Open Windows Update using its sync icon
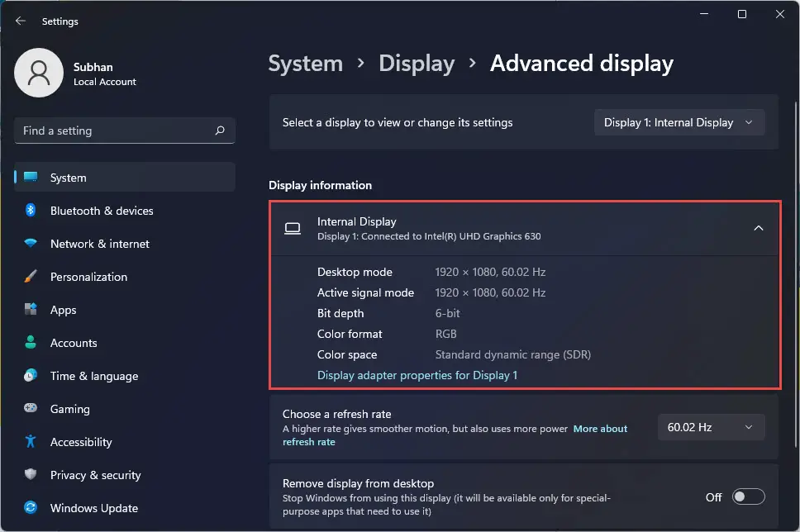The width and height of the screenshot is (800, 532). (31, 508)
